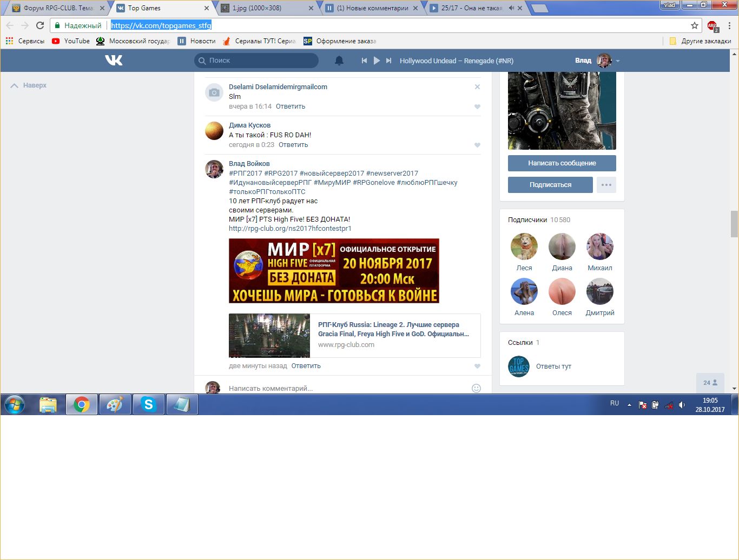The height and width of the screenshot is (560, 739).
Task: Open the Влад profile dropdown menu
Action: point(597,61)
